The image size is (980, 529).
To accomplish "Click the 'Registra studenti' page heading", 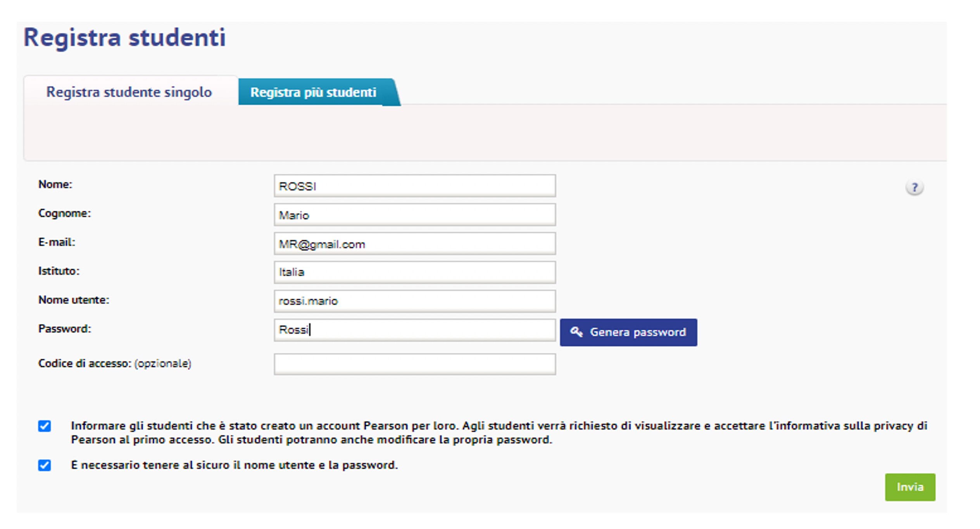I will 124,38.
